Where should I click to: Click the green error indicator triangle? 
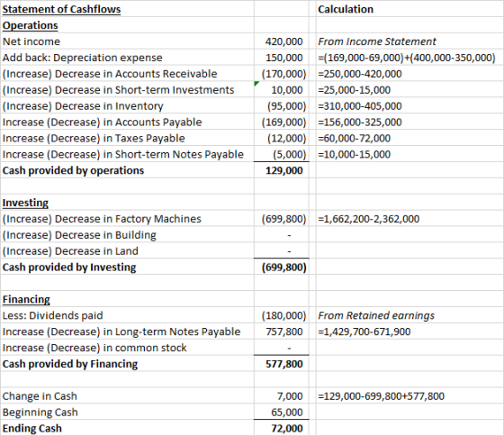coord(256,84)
